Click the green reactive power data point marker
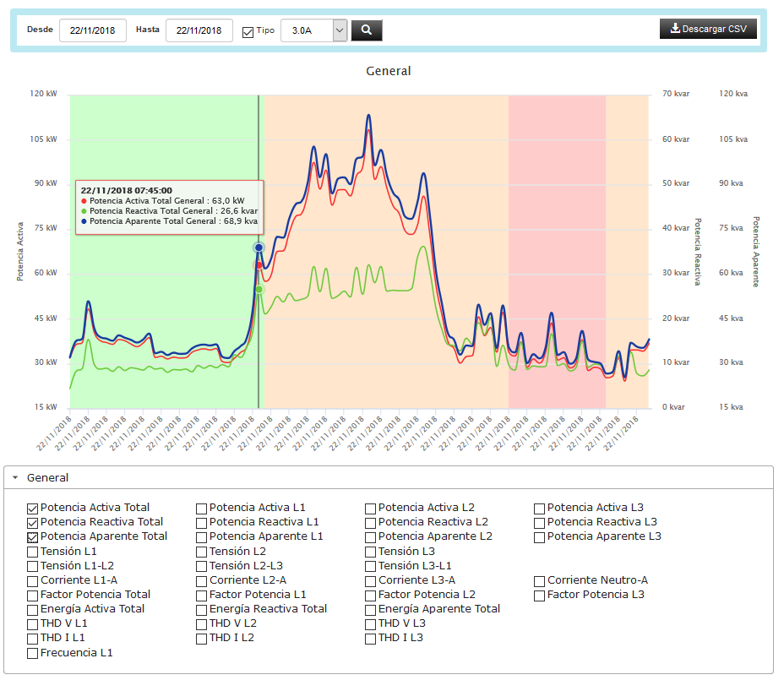This screenshot has height=691, width=784. click(259, 289)
